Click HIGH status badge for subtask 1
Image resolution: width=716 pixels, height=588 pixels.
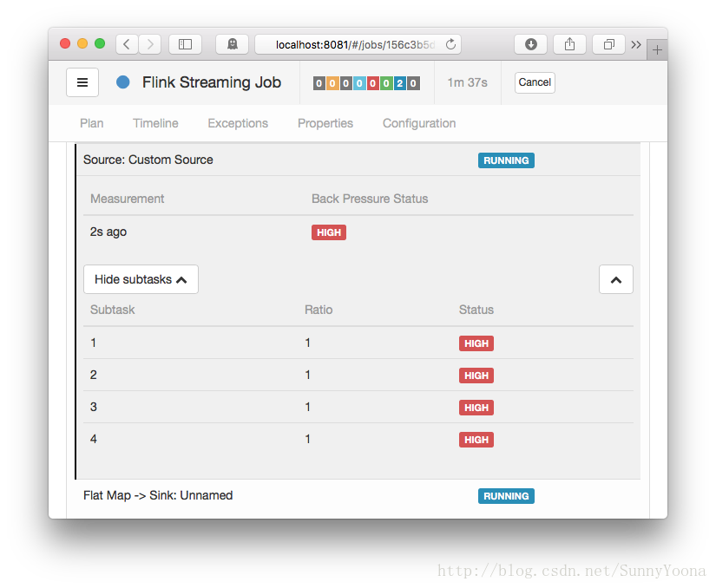[x=476, y=343]
